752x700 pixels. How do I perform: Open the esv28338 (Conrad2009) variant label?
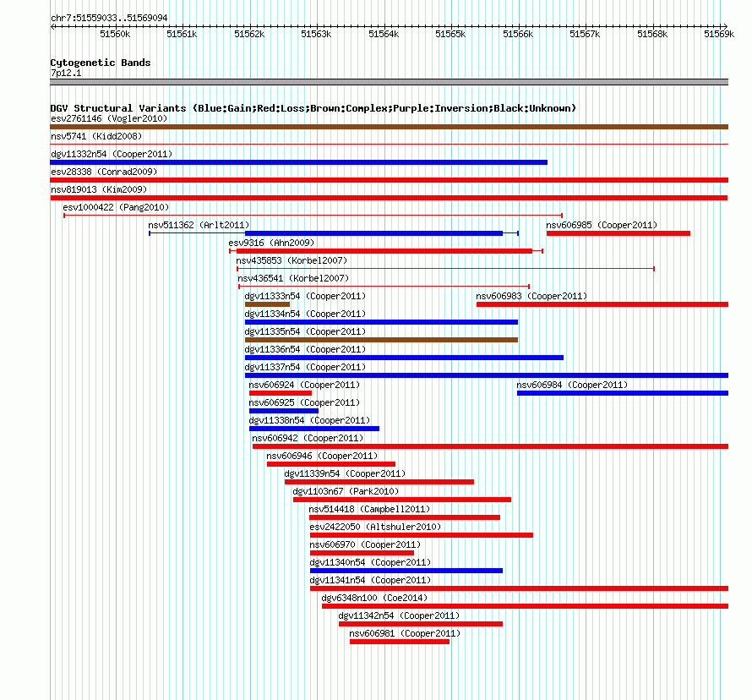pyautogui.click(x=104, y=172)
